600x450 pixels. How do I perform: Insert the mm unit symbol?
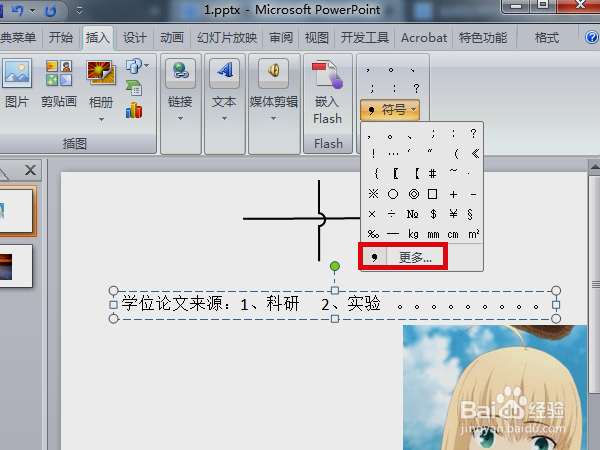[433, 234]
